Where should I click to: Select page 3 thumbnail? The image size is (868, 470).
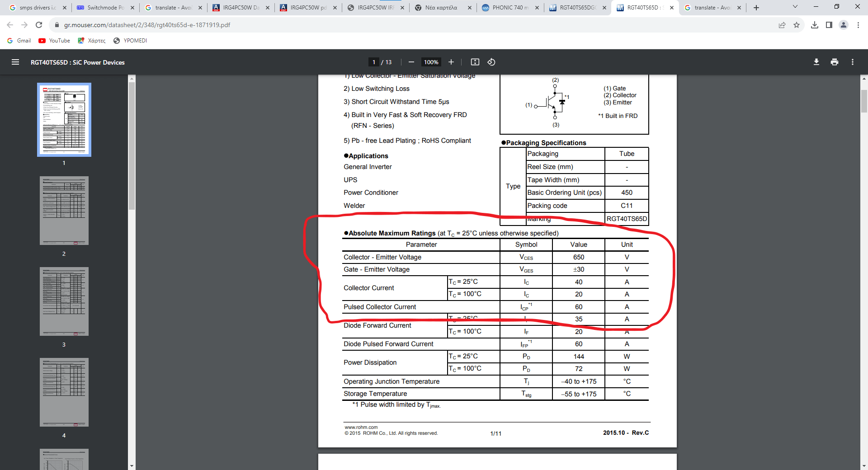[x=64, y=301]
